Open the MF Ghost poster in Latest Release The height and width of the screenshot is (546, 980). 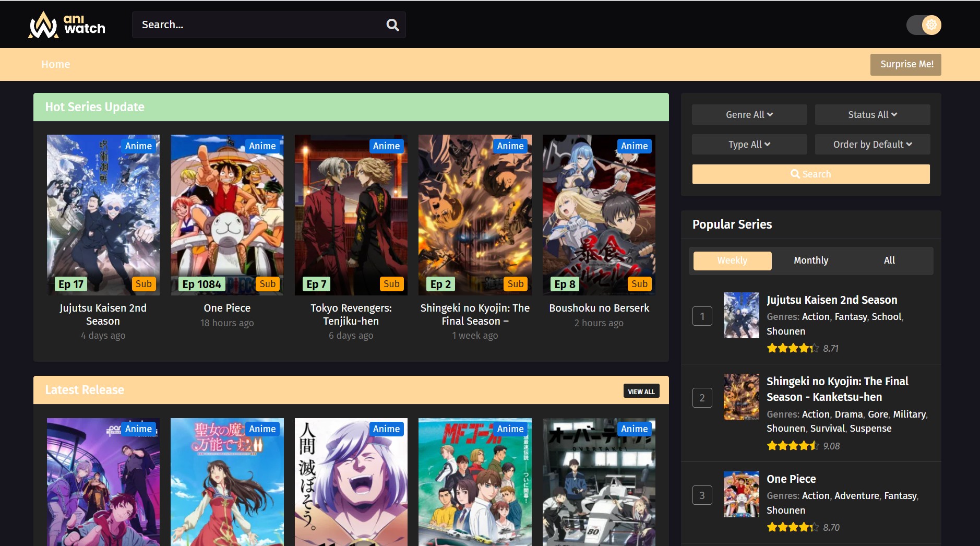click(475, 482)
